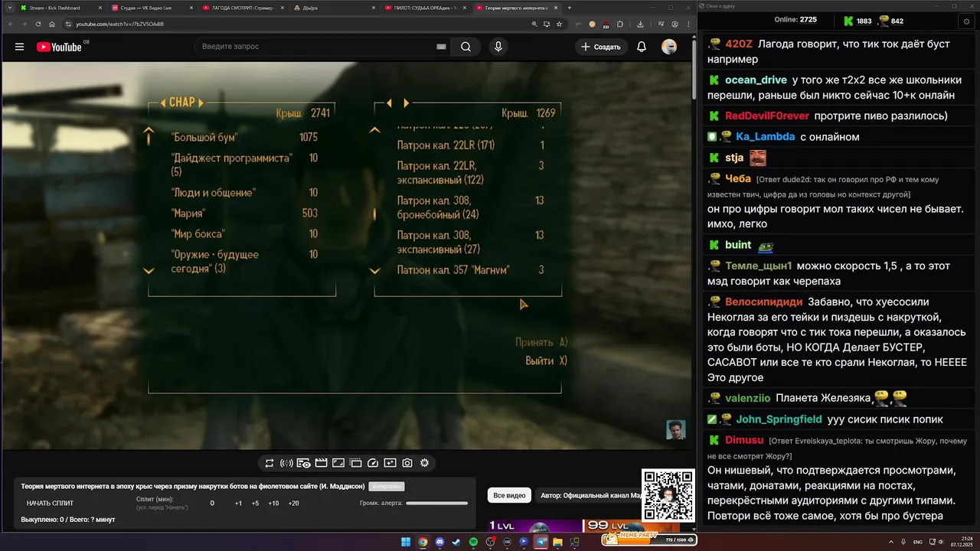Open Discord from the taskbar
This screenshot has height=551, width=980.
point(439,542)
